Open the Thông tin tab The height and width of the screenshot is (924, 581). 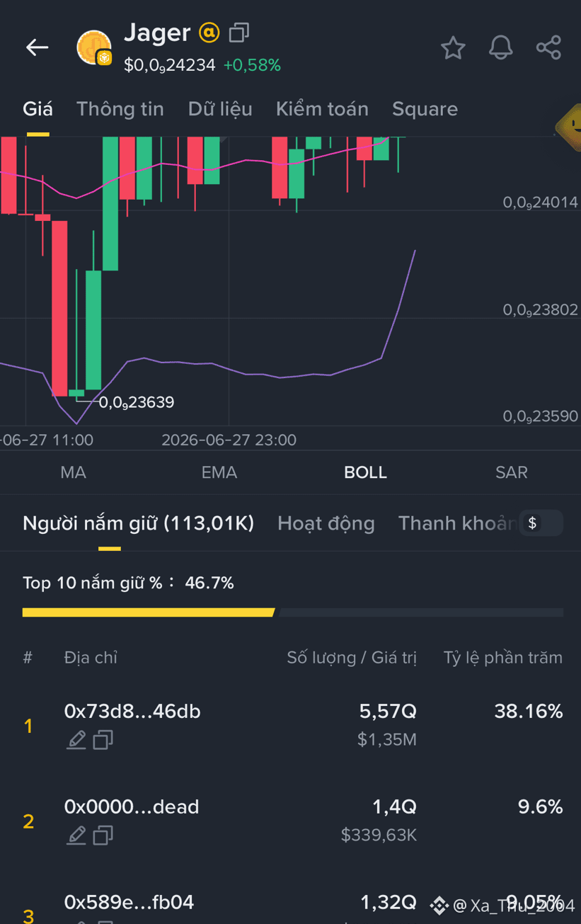click(120, 109)
